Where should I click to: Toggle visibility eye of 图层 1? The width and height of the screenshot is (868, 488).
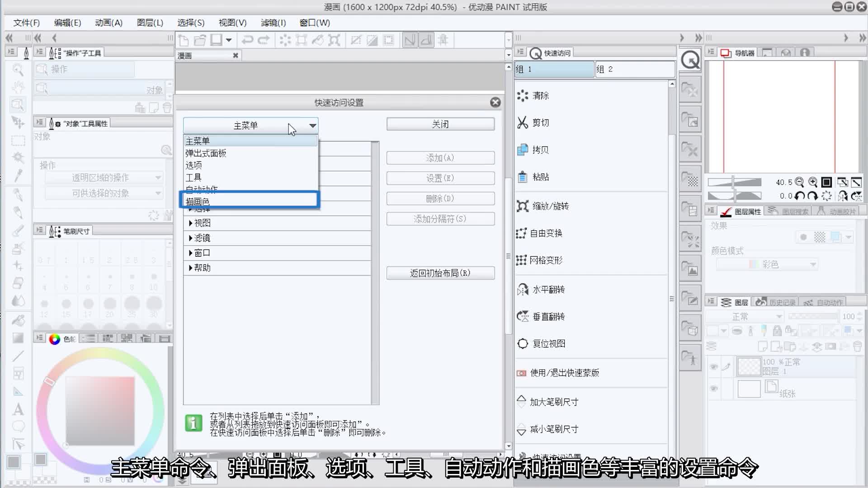(x=714, y=366)
